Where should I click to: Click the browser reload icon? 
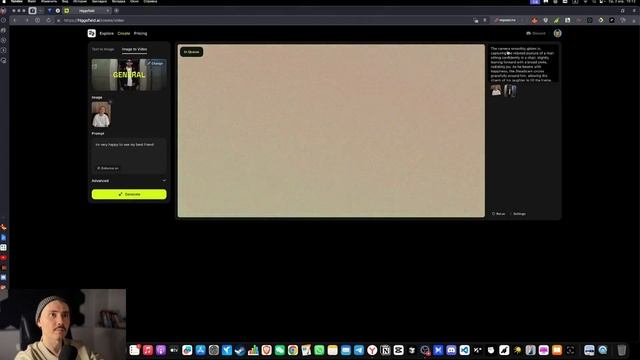(x=49, y=20)
